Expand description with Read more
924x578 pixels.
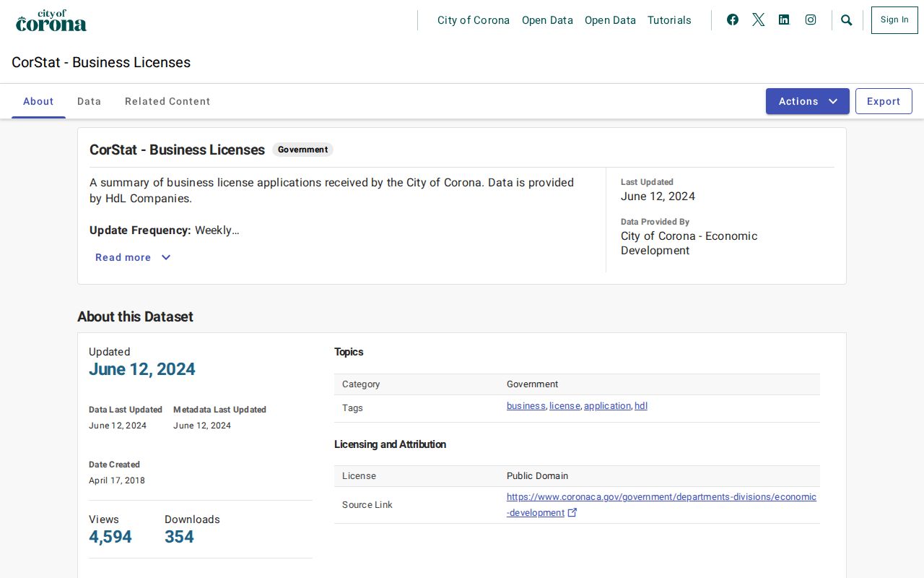pyautogui.click(x=133, y=257)
